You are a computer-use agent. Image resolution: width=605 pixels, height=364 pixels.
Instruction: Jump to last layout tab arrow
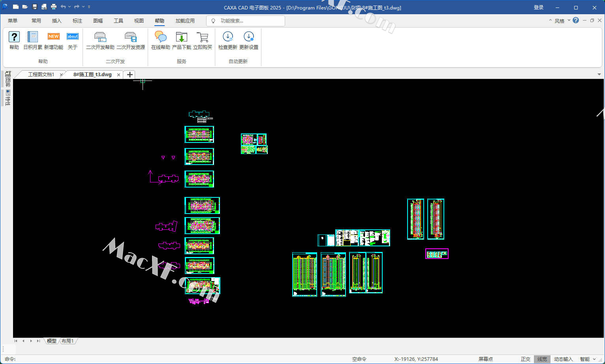[38, 341]
